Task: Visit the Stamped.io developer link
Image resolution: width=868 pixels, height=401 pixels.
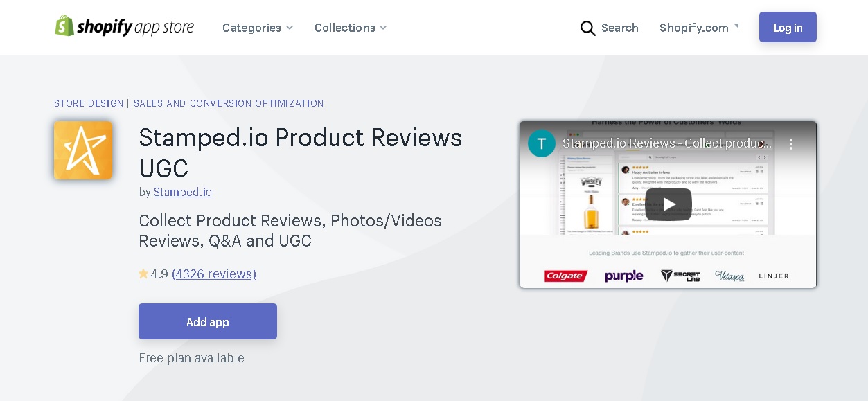Action: [x=183, y=192]
